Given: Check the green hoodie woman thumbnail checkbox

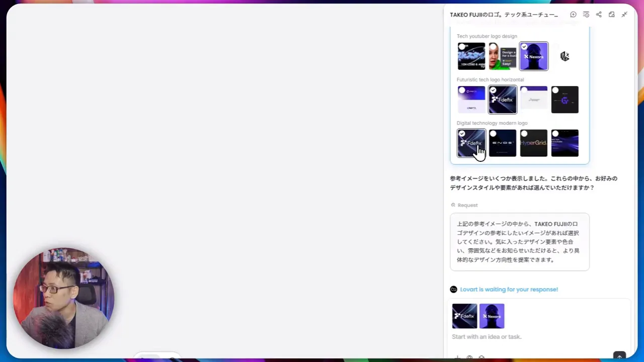Looking at the screenshot, I should (493, 47).
